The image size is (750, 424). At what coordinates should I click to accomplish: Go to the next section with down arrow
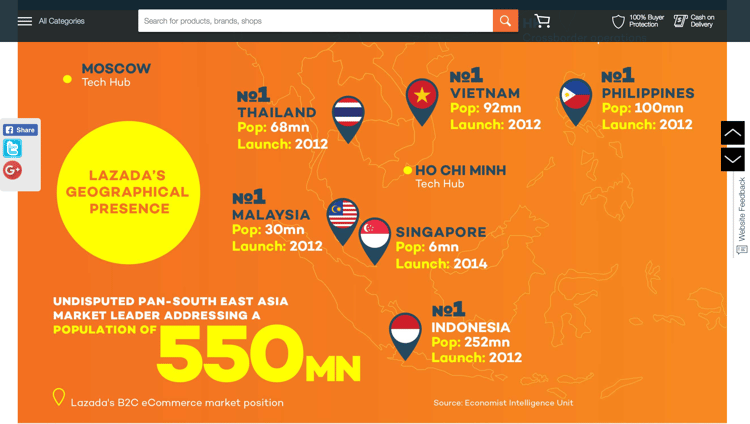point(733,159)
